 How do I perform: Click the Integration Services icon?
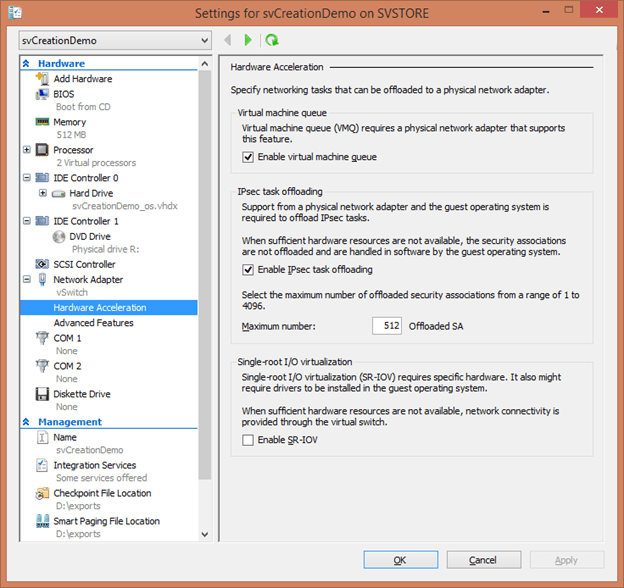(42, 465)
